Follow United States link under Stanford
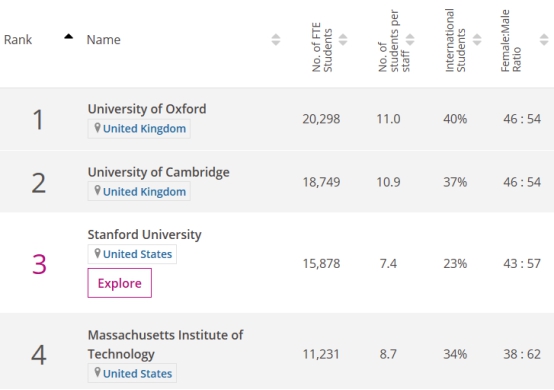 click(x=137, y=254)
